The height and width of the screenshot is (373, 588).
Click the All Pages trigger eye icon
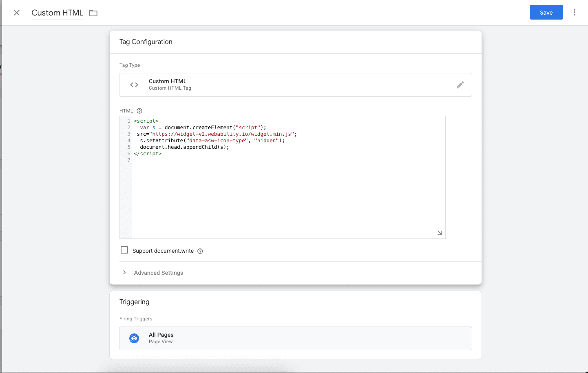134,338
